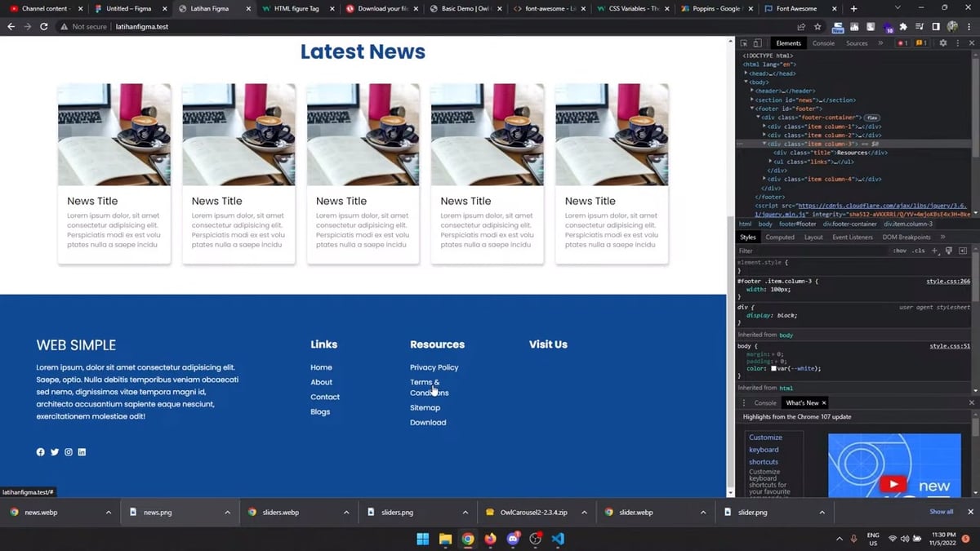Open drawer kebab menu beside Console
980x551 pixels.
point(744,402)
